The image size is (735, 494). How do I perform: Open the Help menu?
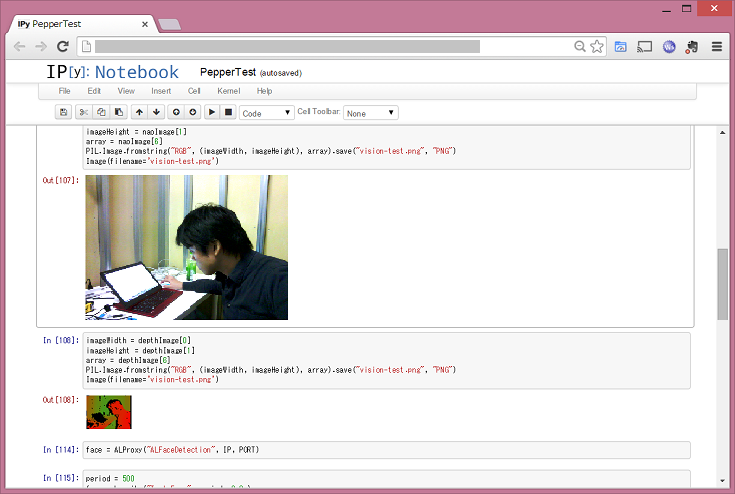tap(264, 91)
